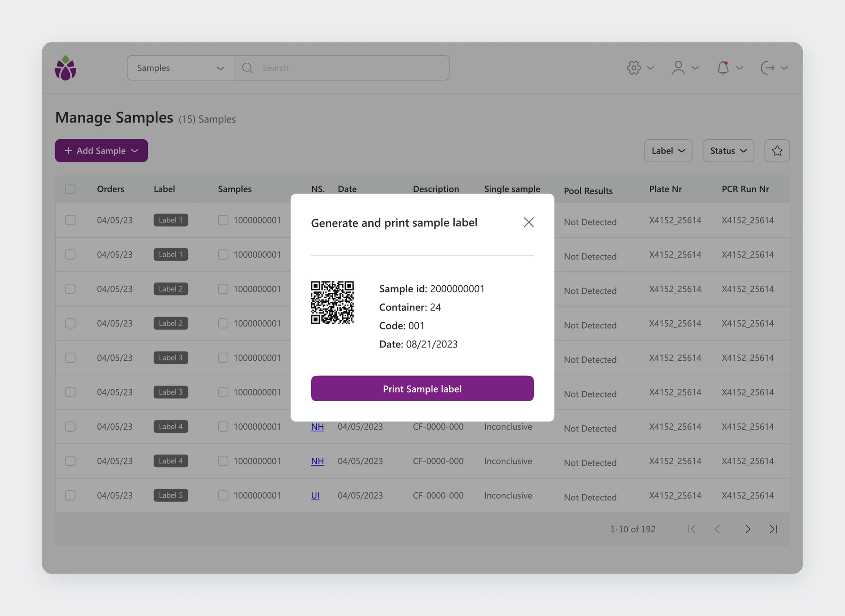Check the first Label 2 row order checkbox
Image resolution: width=845 pixels, height=616 pixels.
[x=70, y=289]
